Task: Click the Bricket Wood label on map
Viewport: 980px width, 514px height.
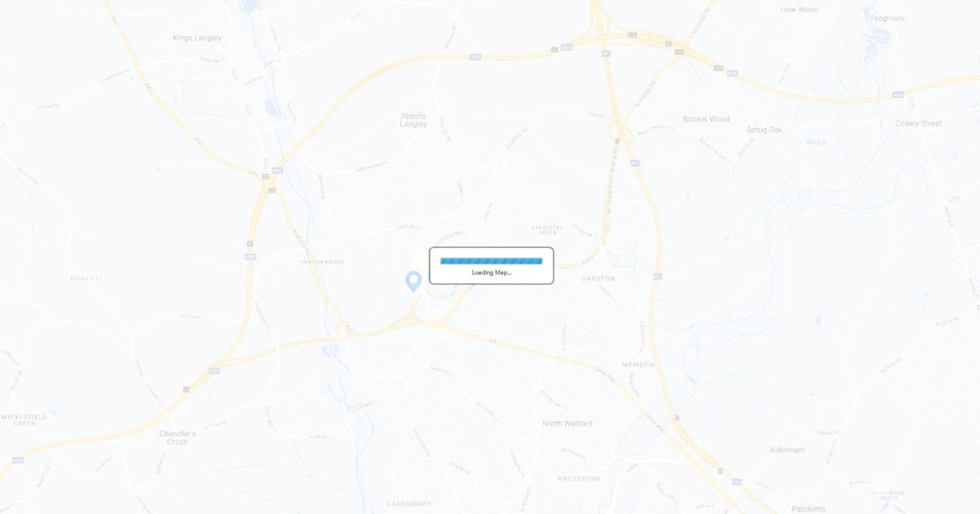Action: [706, 119]
